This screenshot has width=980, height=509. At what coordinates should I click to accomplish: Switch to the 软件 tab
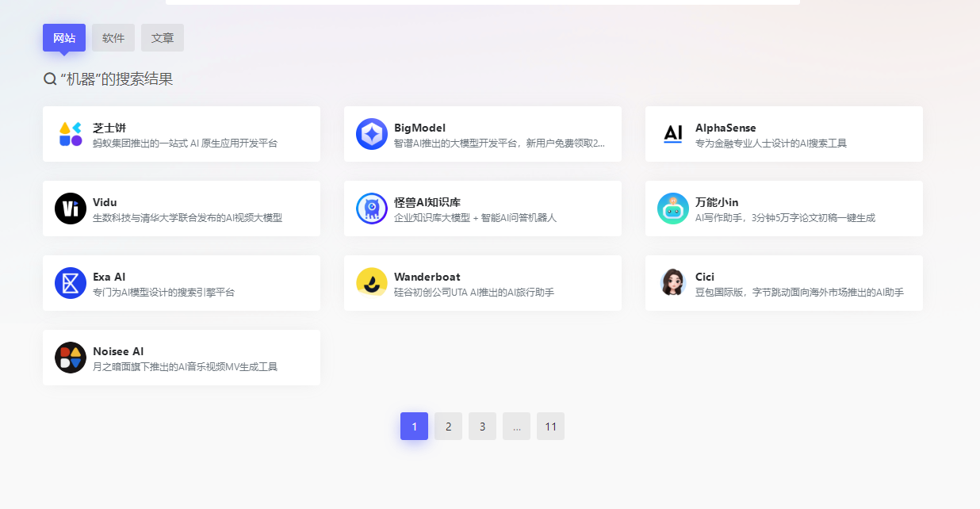113,37
